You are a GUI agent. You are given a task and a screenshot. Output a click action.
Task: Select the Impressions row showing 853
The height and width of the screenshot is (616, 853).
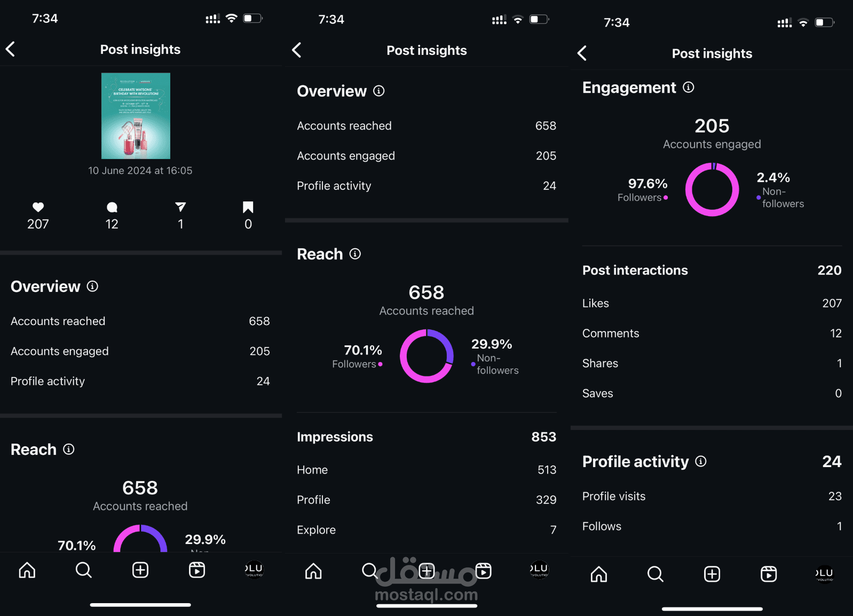(x=426, y=437)
